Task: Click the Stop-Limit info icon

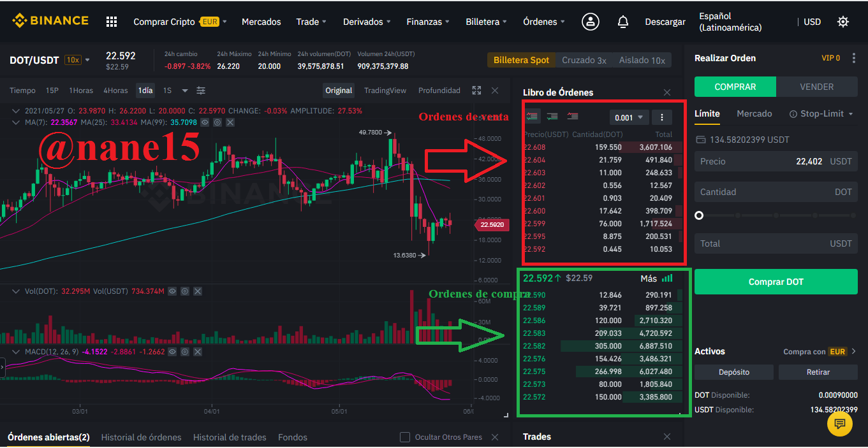Action: [x=793, y=114]
